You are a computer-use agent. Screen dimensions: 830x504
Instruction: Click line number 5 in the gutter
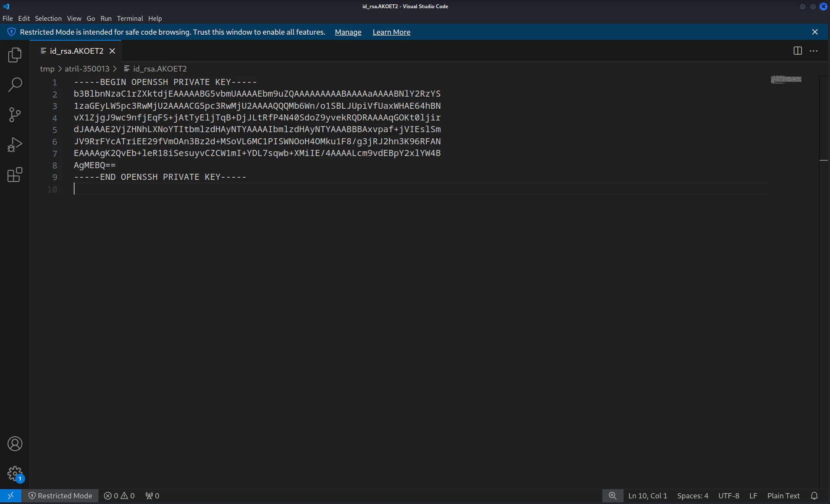(x=55, y=130)
